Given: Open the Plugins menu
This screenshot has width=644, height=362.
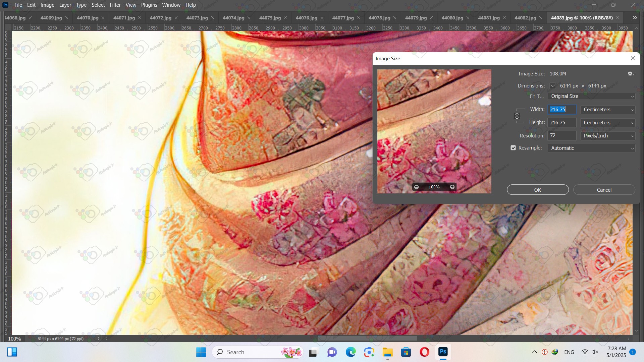Looking at the screenshot, I should (149, 5).
